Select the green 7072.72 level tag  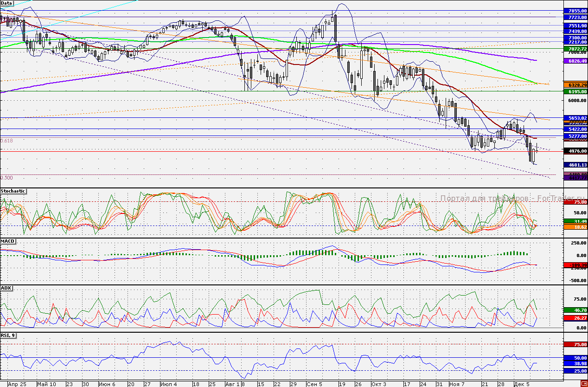click(575, 48)
